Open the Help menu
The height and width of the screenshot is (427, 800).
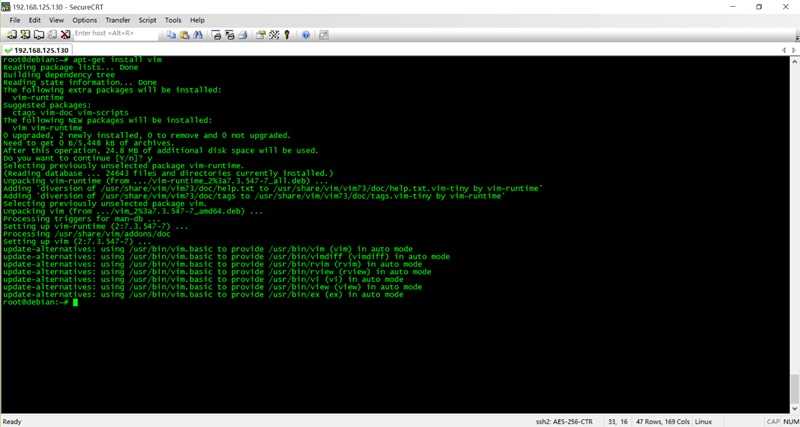[x=197, y=20]
